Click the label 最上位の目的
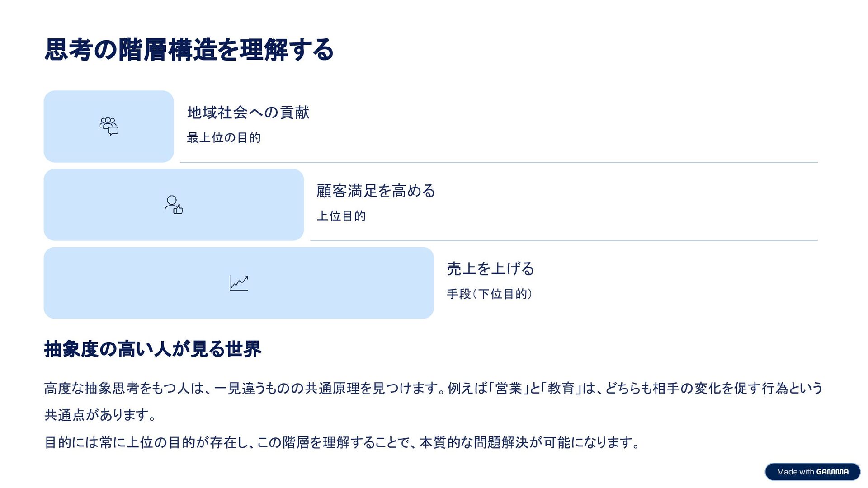 tap(224, 138)
